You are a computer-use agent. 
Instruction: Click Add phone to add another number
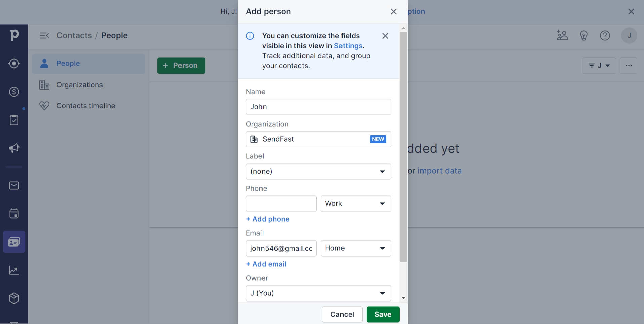tap(268, 219)
